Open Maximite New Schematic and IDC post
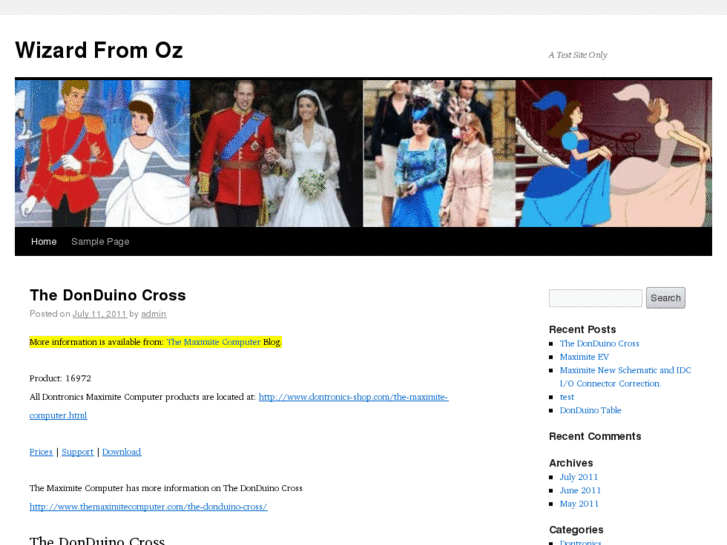The image size is (727, 545). point(625,377)
